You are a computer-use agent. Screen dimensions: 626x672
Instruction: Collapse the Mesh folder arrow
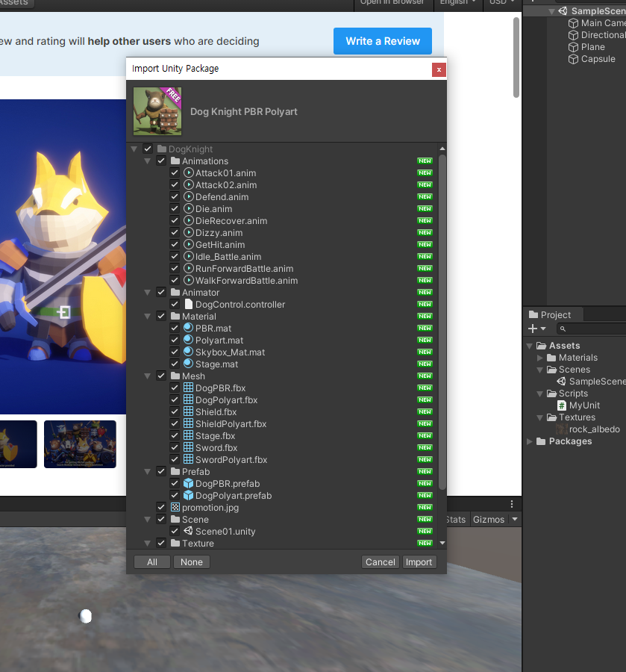[x=147, y=376]
